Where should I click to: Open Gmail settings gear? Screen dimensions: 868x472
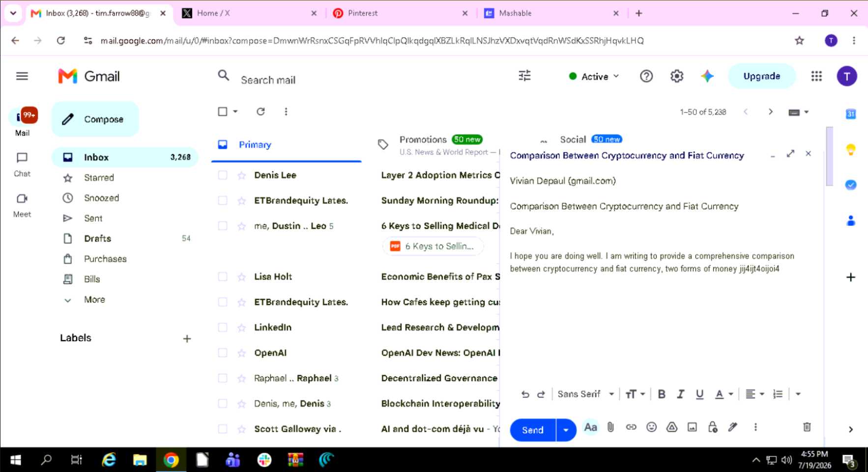click(677, 76)
